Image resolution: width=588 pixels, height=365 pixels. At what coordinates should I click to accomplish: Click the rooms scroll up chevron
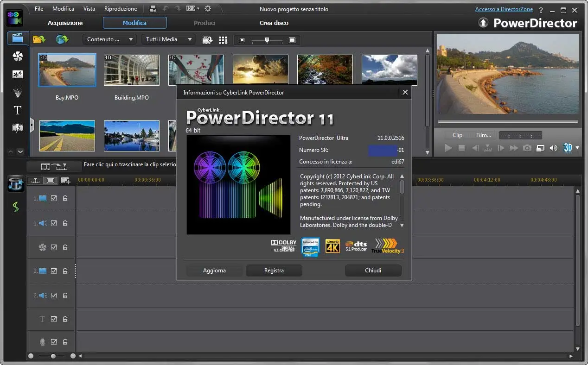11,151
